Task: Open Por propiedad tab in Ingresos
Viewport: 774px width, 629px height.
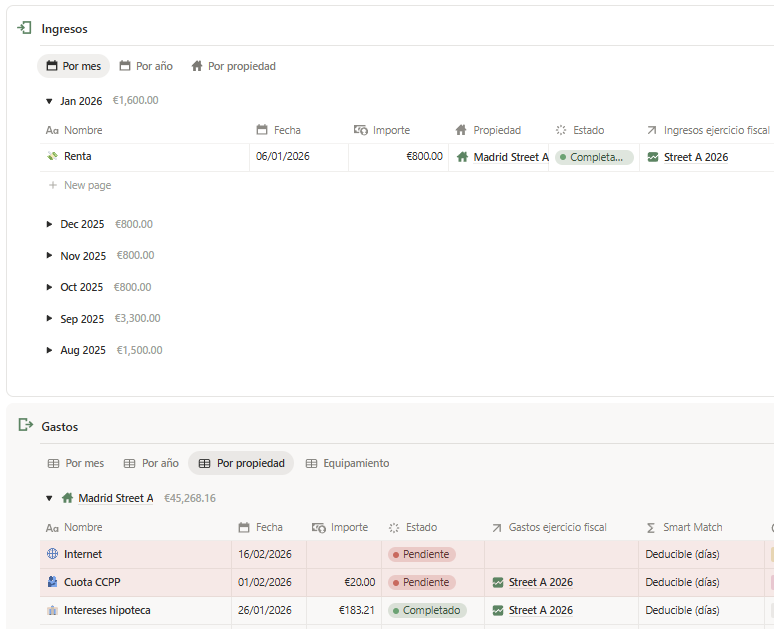Action: pos(233,66)
